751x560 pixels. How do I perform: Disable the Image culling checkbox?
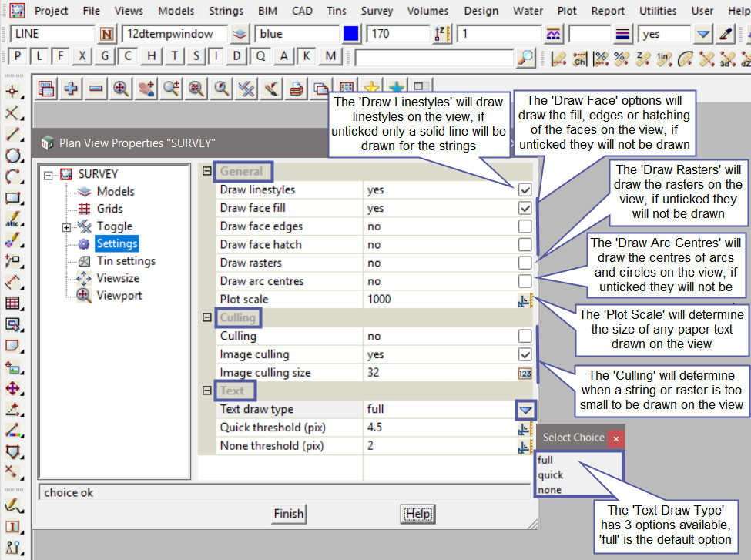pos(525,354)
